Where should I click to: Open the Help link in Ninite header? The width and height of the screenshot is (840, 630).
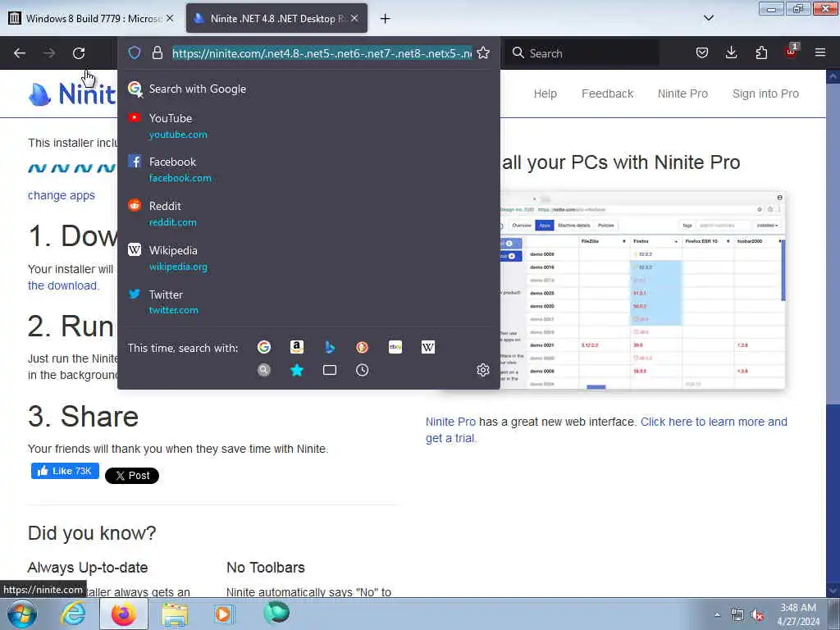click(546, 94)
